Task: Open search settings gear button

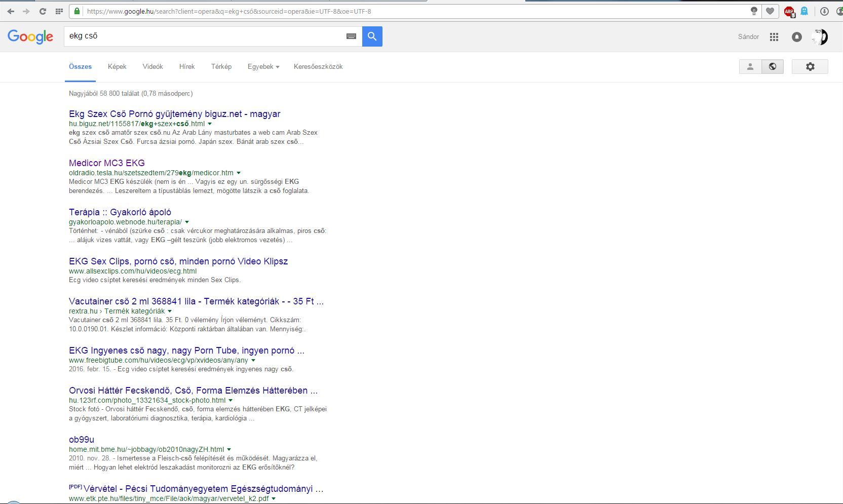Action: (810, 66)
